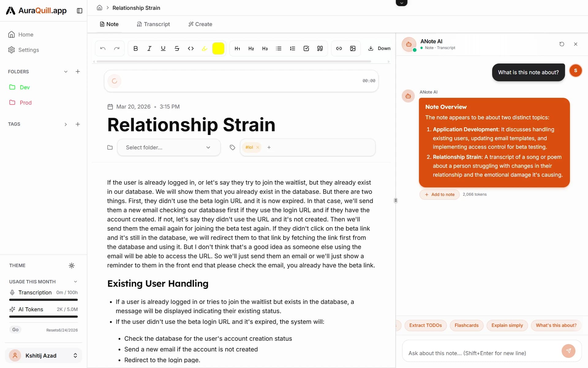588x368 pixels.
Task: Click Add to note button
Action: (439, 194)
